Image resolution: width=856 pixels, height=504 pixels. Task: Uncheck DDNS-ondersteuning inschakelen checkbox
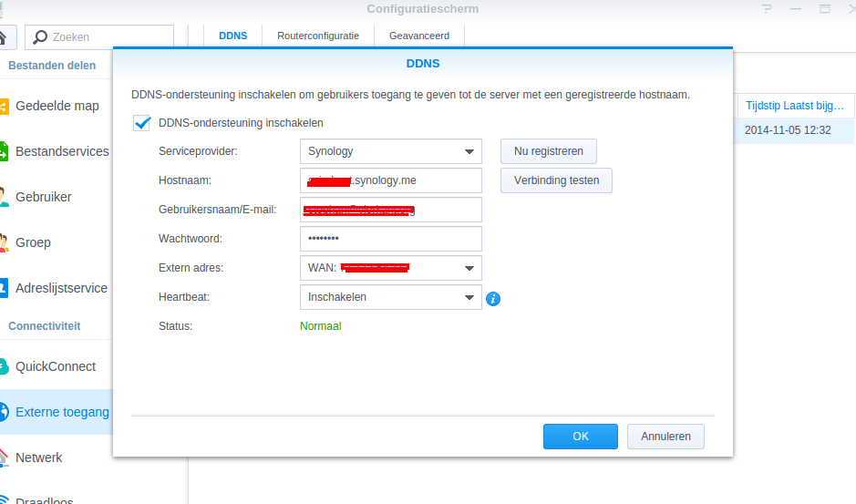142,123
